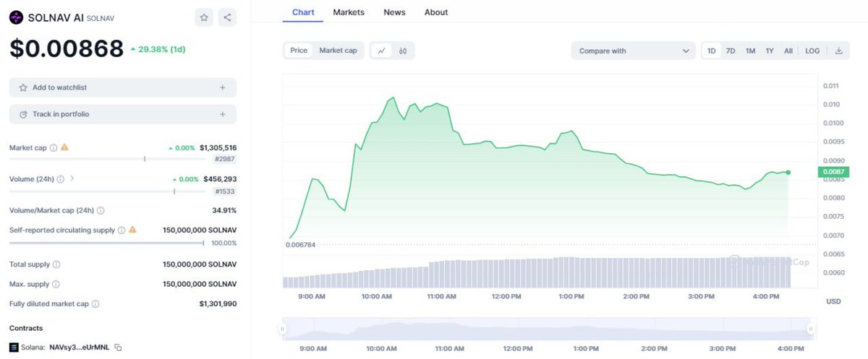Open the About tab
Image resolution: width=868 pixels, height=359 pixels.
pyautogui.click(x=436, y=12)
